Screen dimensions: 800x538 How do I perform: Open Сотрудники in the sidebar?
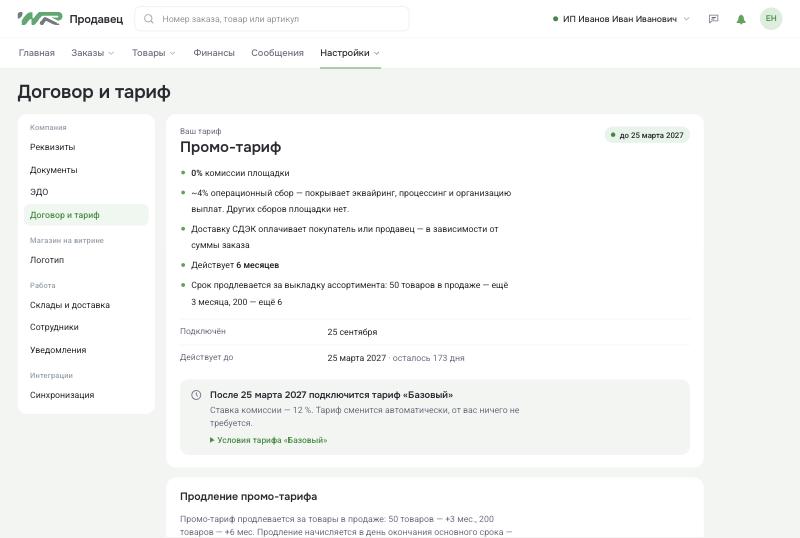(x=86, y=327)
